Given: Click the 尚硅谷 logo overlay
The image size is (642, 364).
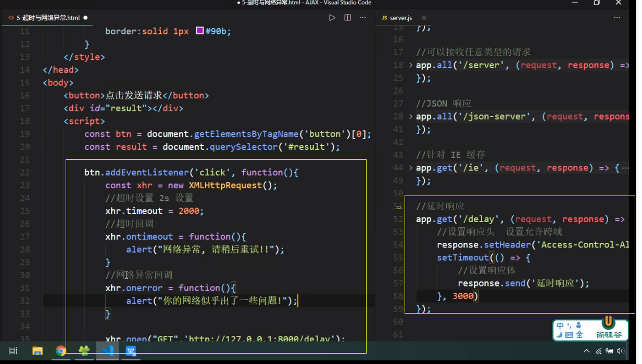Looking at the screenshot, I should 609,329.
